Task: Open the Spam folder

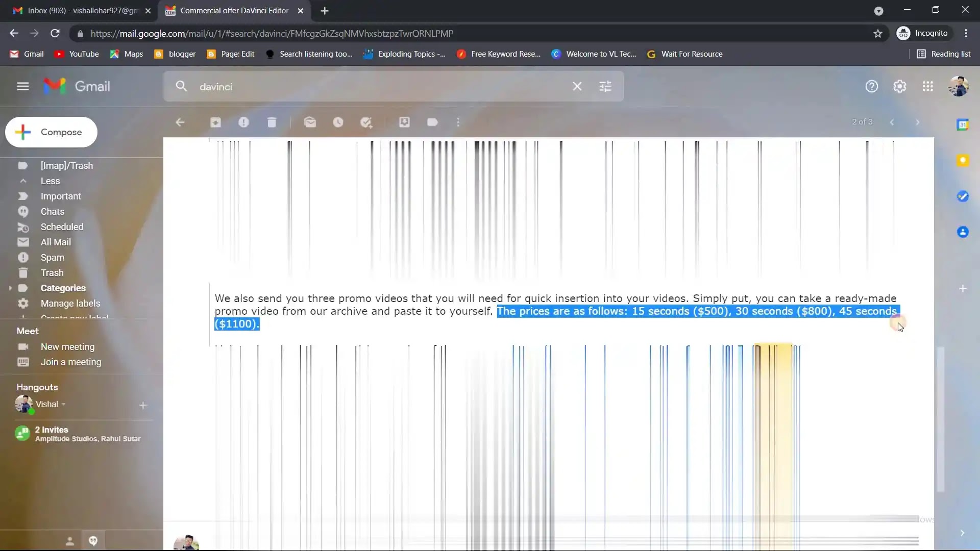Action: pos(52,258)
